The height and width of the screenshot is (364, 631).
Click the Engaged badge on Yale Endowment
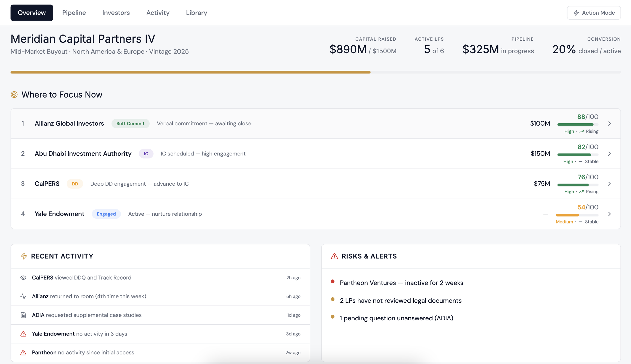click(x=106, y=214)
